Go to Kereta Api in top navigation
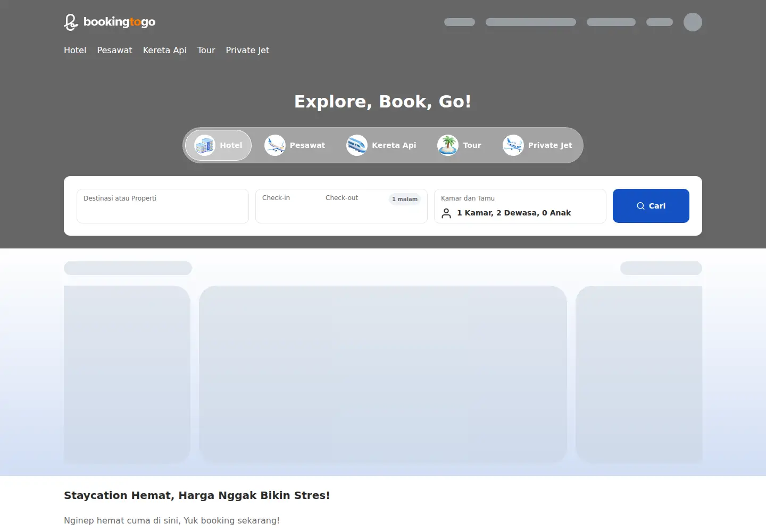The height and width of the screenshot is (532, 766). pos(165,50)
